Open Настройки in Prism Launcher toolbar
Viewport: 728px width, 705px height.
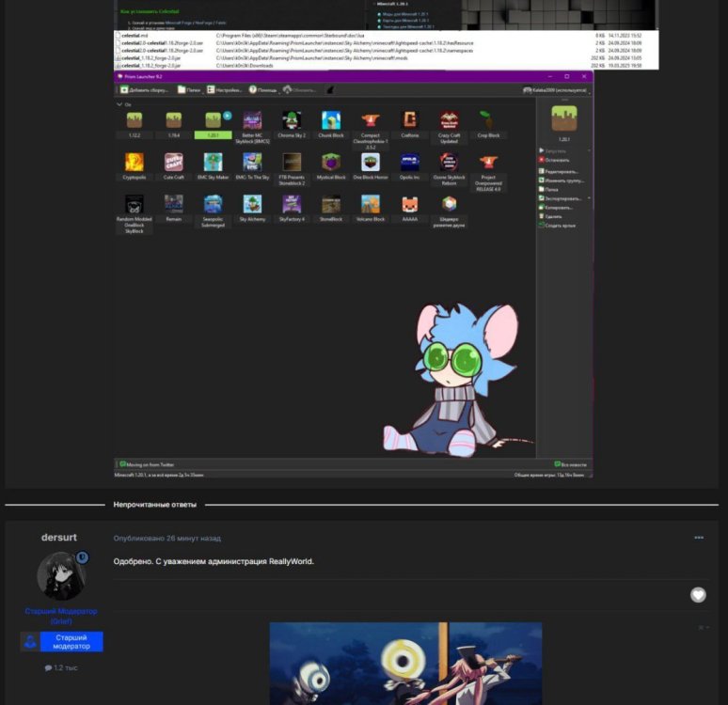(x=225, y=90)
